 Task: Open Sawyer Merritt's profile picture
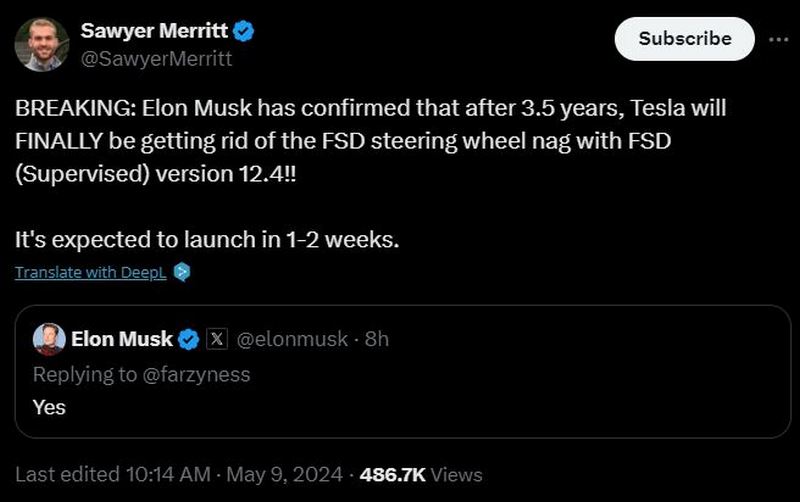point(42,43)
